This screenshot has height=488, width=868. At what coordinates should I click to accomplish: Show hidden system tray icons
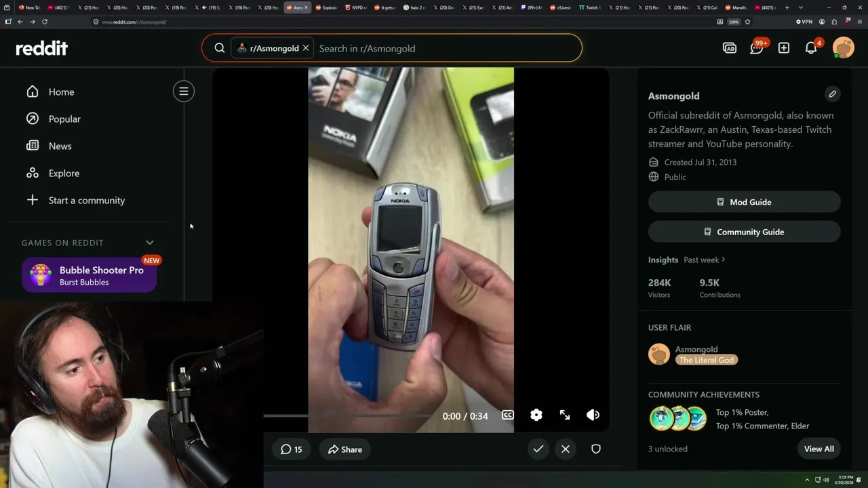[807, 480]
